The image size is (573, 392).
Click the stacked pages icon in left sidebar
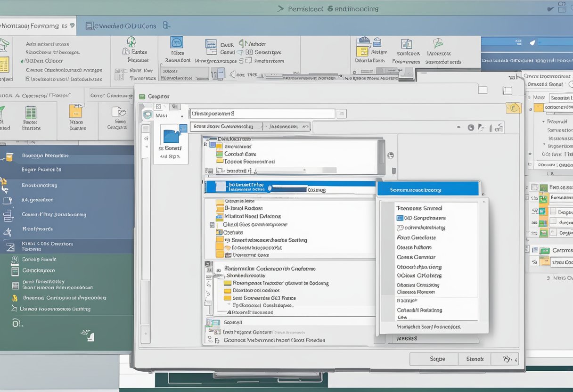(8, 216)
